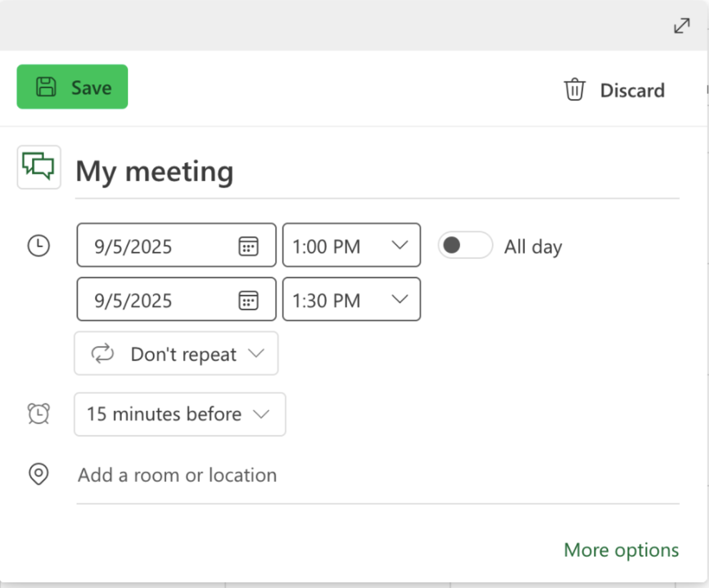This screenshot has height=588, width=709.
Task: Open calendar picker for start date
Action: point(248,246)
